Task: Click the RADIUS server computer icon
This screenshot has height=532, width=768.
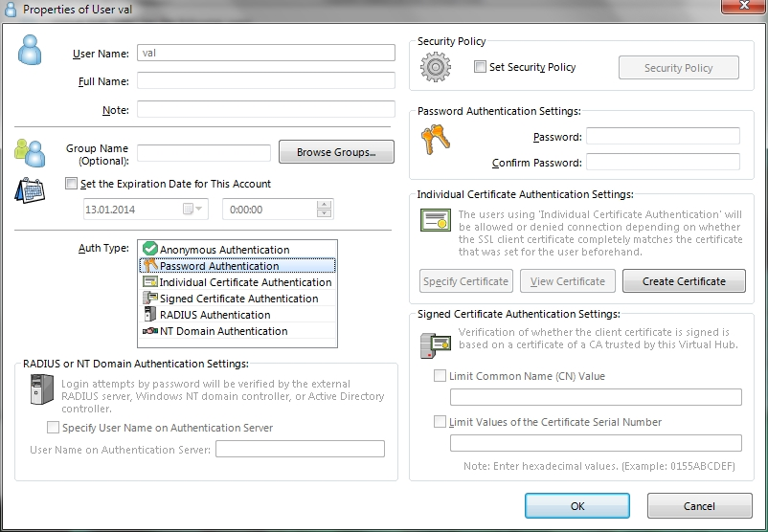Action: pos(41,389)
